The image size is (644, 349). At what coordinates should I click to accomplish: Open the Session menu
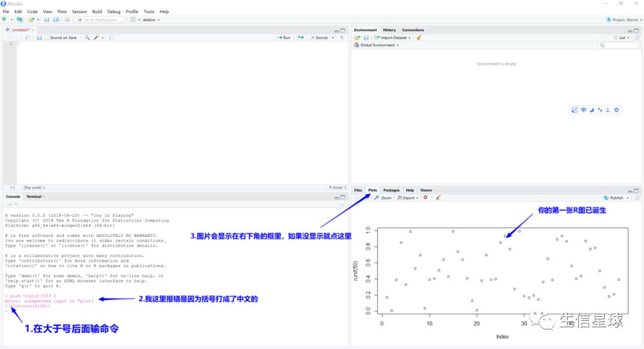click(79, 11)
